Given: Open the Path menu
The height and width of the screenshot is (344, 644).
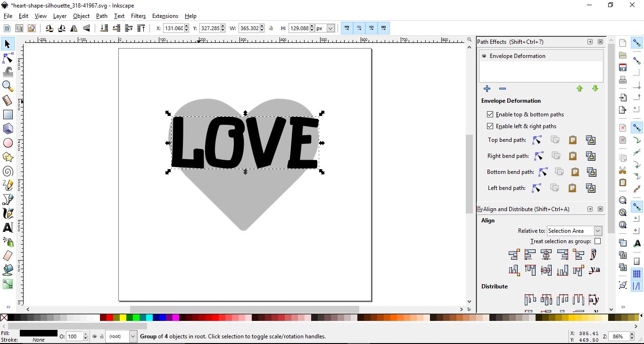Looking at the screenshot, I should 101,16.
